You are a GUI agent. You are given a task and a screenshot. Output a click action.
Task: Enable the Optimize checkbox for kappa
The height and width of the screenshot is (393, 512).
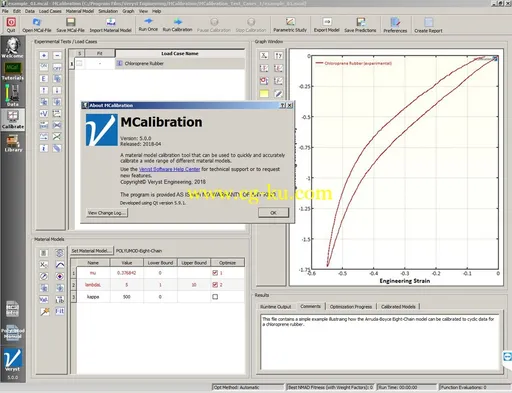click(x=215, y=297)
